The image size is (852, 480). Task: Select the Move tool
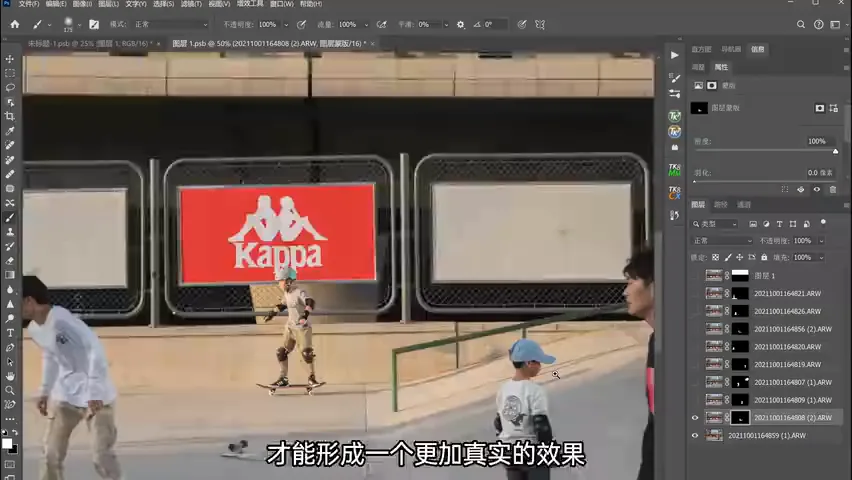tap(10, 59)
